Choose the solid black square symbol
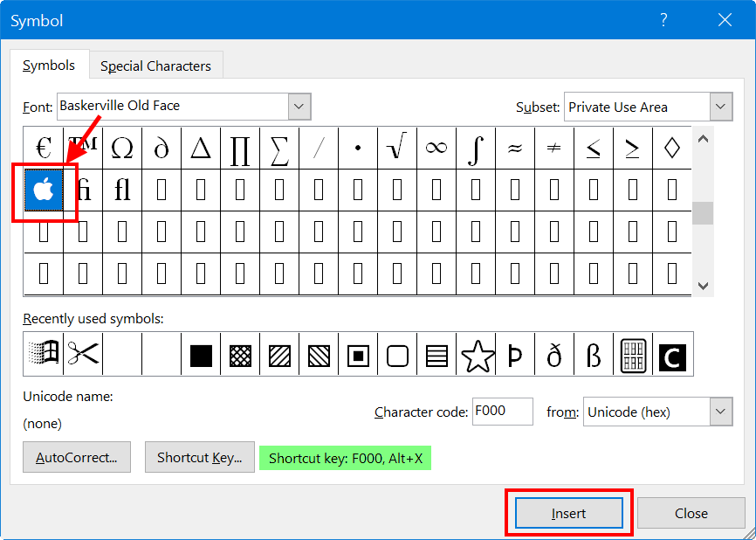This screenshot has height=540, width=756. pos(201,354)
